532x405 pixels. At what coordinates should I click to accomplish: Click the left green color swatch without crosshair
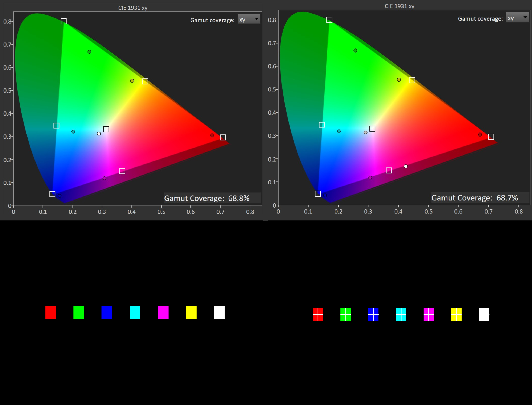(79, 312)
